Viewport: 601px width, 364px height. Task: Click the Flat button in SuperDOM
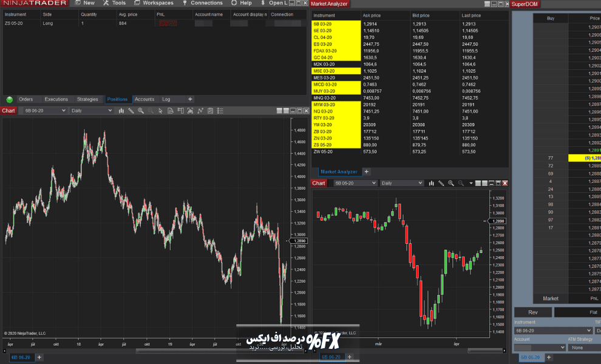click(577, 312)
